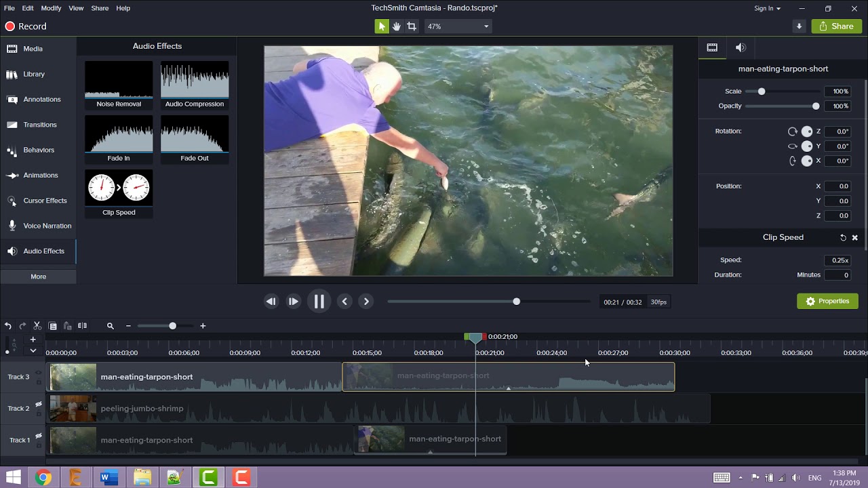868x488 pixels.
Task: Click the Z rotation dial
Action: click(x=807, y=131)
